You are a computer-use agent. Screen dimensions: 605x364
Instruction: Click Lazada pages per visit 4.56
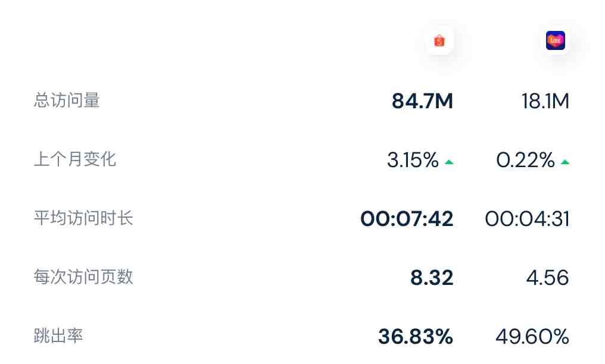click(547, 278)
